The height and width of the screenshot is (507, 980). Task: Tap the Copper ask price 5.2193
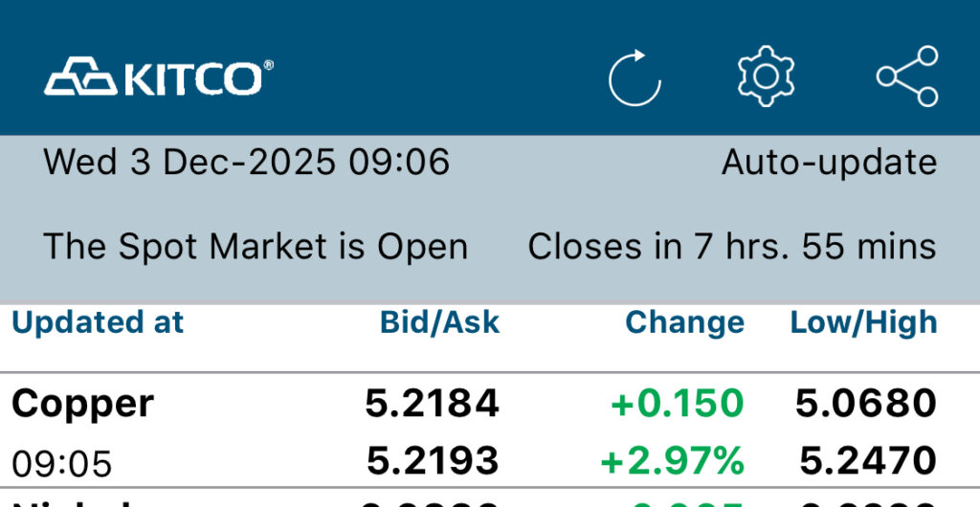click(433, 461)
